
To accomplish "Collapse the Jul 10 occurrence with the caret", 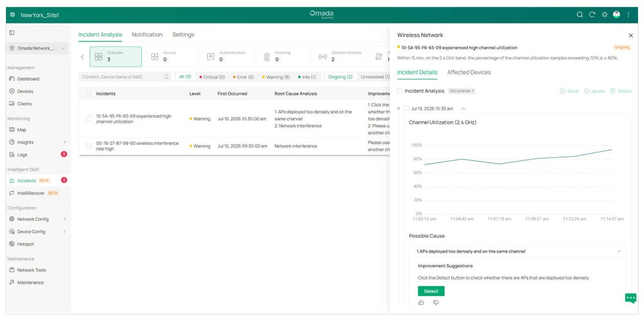I will (463, 109).
